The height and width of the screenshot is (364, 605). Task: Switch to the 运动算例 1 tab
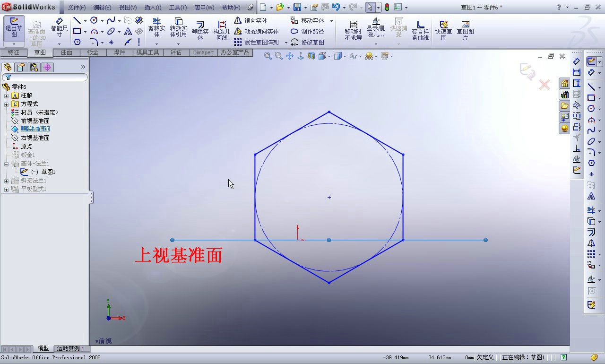(x=71, y=348)
